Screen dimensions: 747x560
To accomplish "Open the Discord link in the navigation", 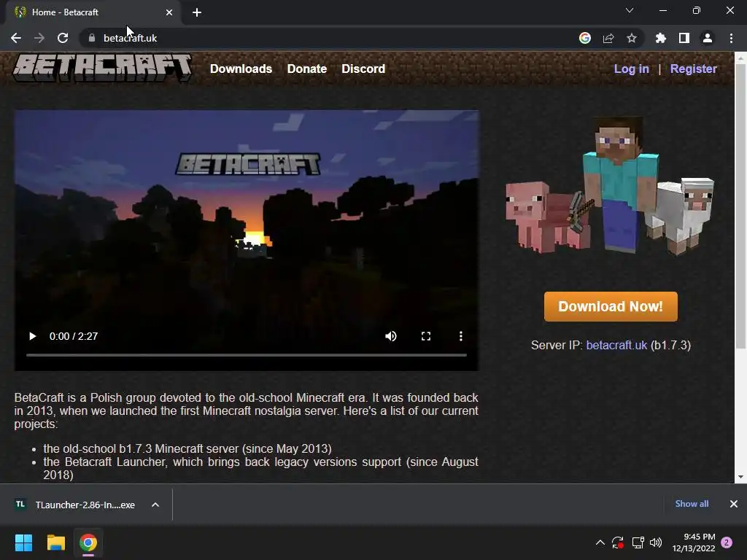I will click(x=363, y=69).
